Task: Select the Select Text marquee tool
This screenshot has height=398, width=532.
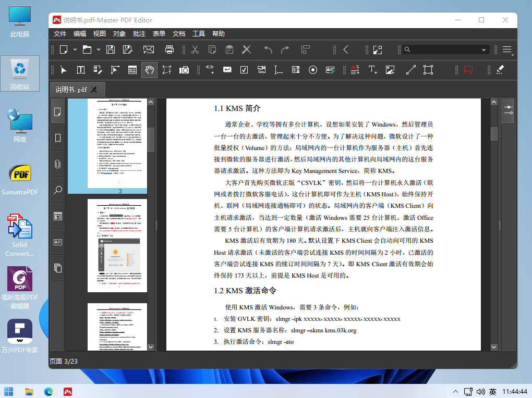Action: tap(166, 70)
